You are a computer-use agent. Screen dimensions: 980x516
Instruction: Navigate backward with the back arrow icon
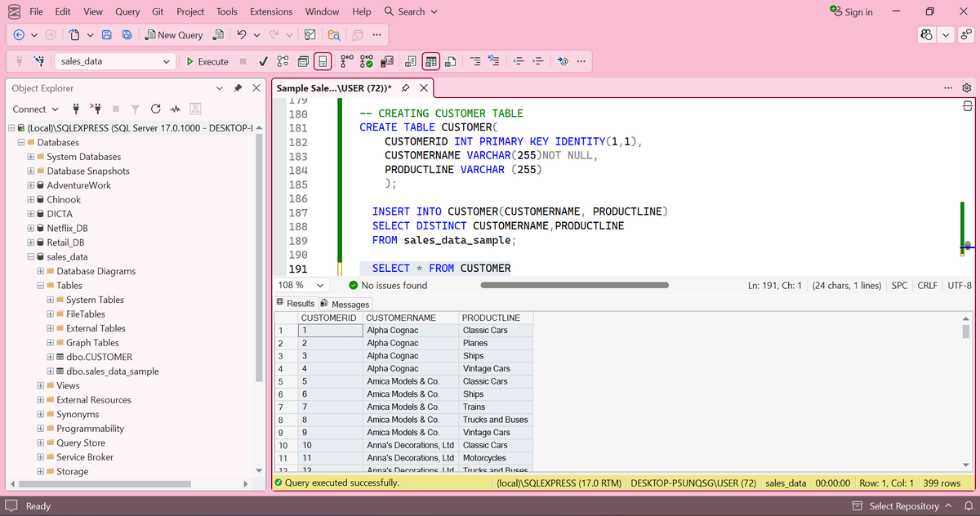(19, 35)
